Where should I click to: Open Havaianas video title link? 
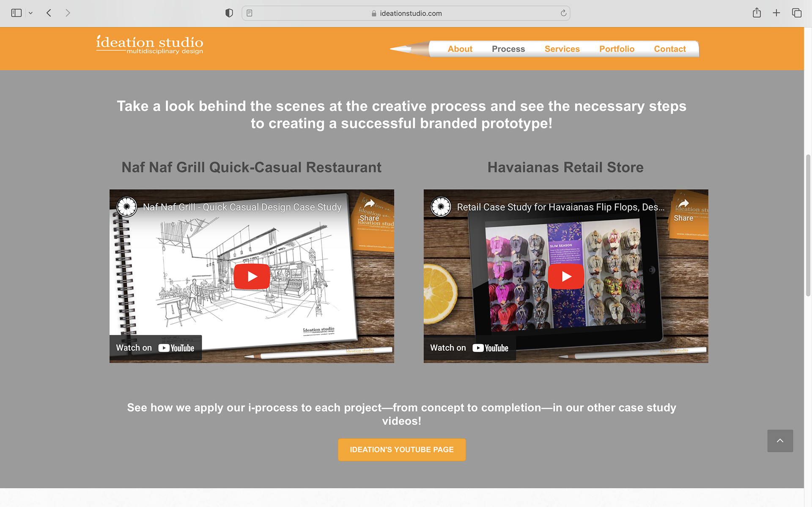561,207
